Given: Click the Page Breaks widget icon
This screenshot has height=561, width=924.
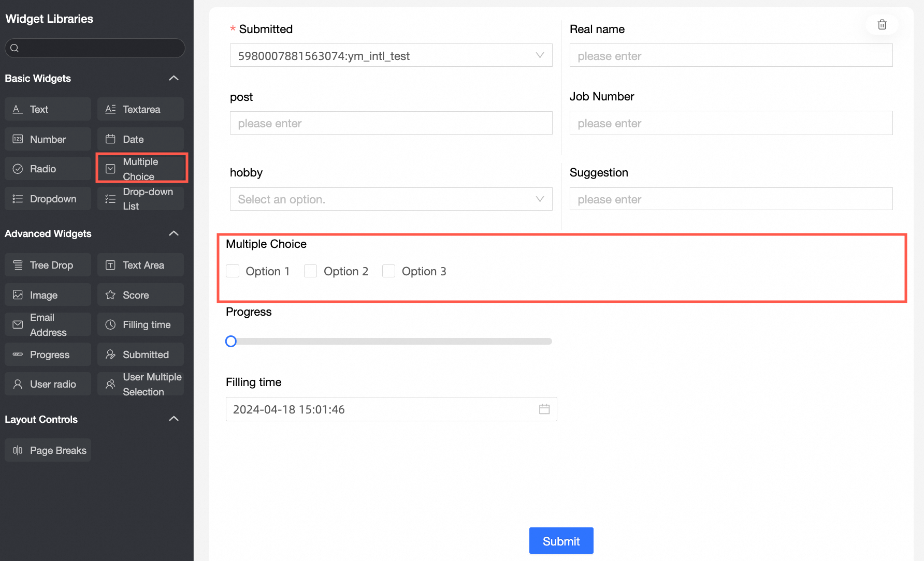Looking at the screenshot, I should [x=18, y=450].
